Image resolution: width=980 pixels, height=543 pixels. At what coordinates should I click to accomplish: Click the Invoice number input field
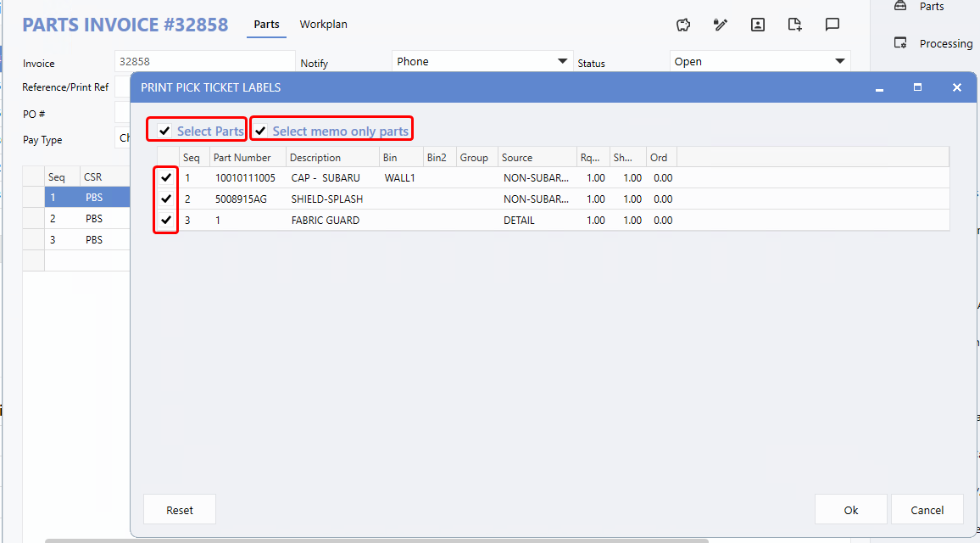[x=203, y=61]
